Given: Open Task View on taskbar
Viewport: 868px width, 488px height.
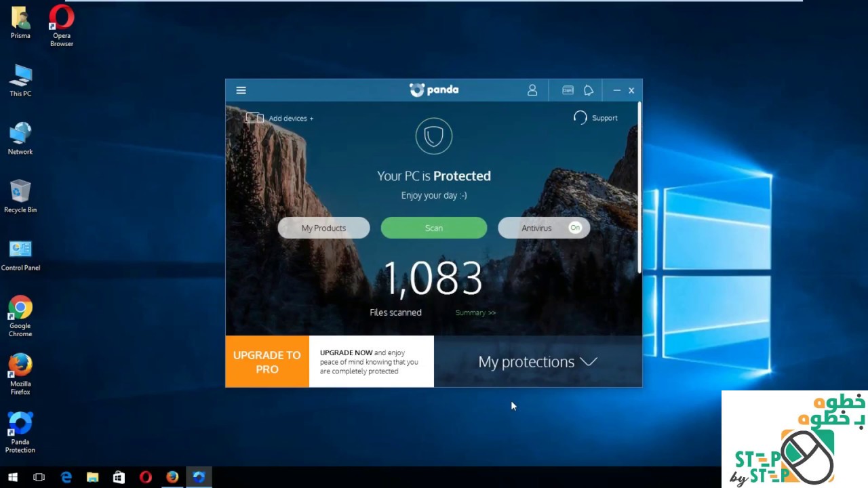Looking at the screenshot, I should pyautogui.click(x=39, y=477).
